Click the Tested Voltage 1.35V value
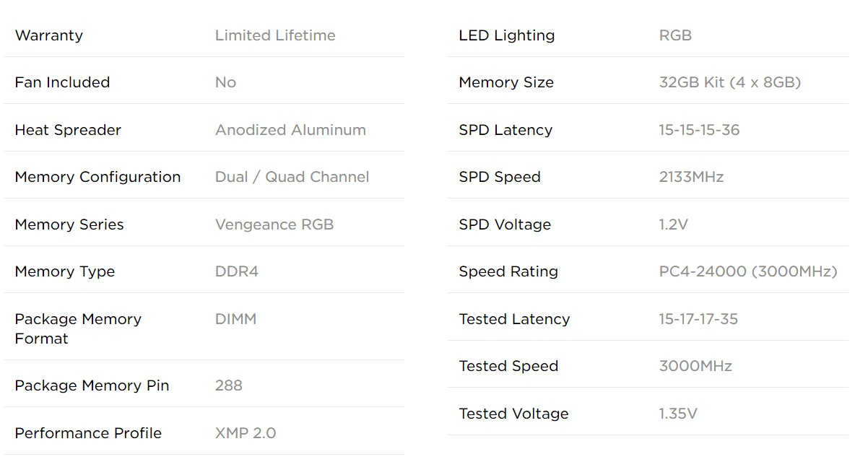The width and height of the screenshot is (868, 462). click(x=678, y=414)
